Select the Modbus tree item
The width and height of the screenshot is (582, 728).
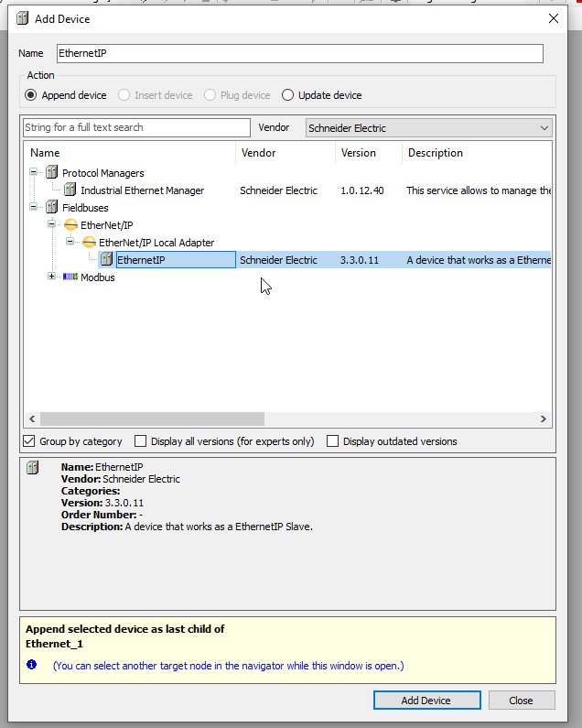point(98,277)
